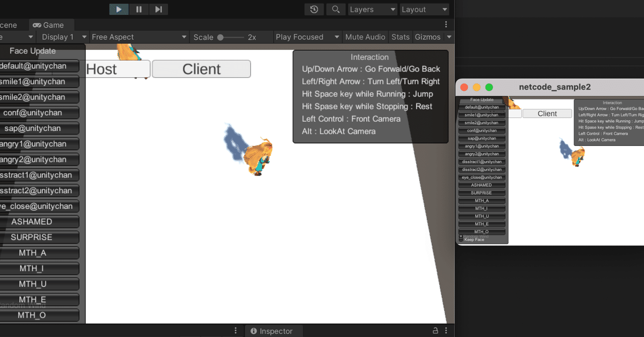Open the Layout dropdown
This screenshot has width=644, height=337.
point(424,9)
